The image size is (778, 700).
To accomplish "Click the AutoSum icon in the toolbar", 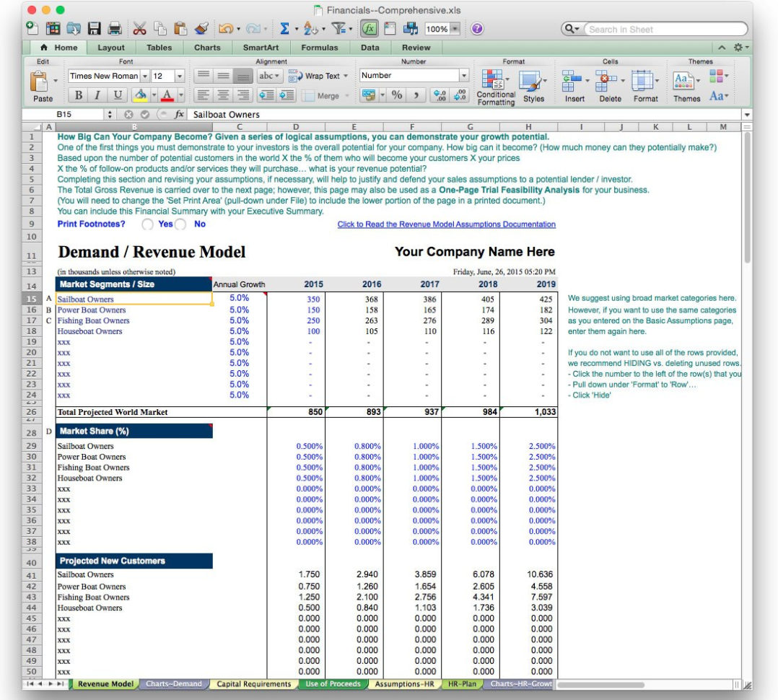I will [284, 29].
